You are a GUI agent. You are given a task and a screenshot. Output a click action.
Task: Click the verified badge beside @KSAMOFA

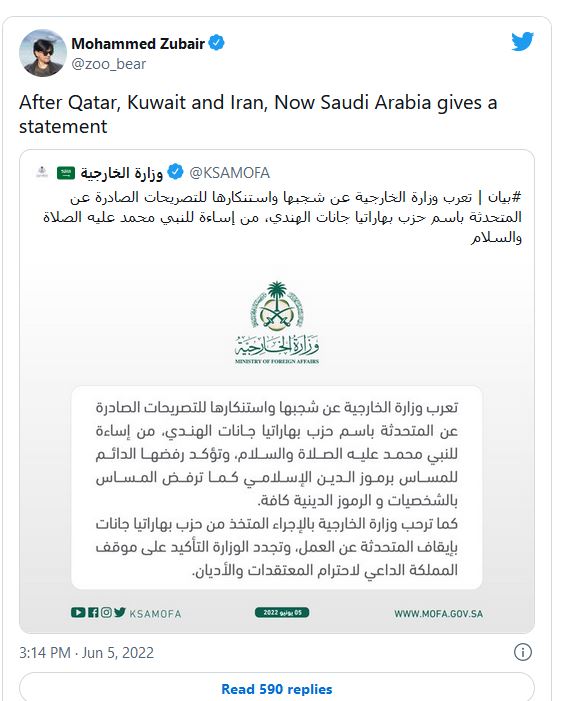175,172
